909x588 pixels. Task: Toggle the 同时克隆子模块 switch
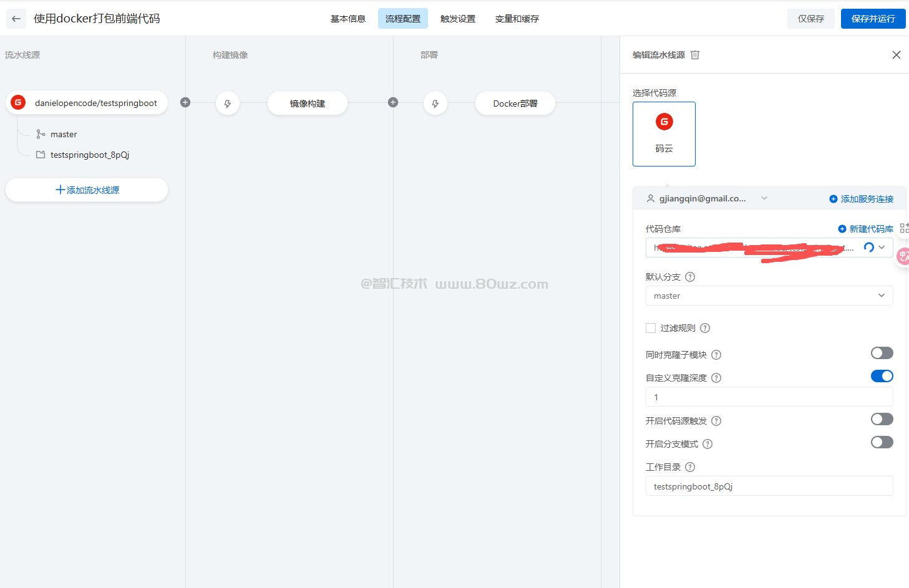pyautogui.click(x=882, y=354)
